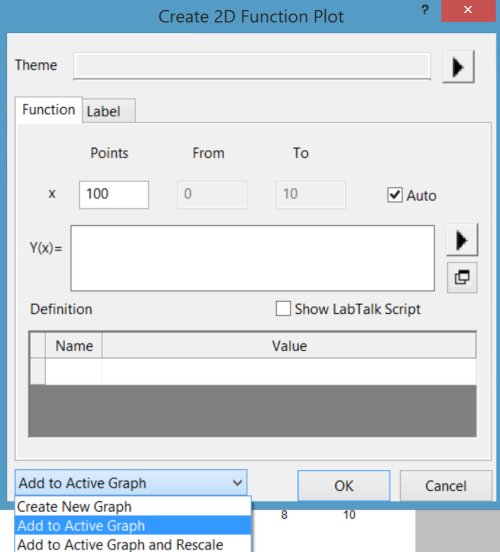This screenshot has height=552, width=500.
Task: Click inside the Y(x) formula text box
Action: pyautogui.click(x=252, y=258)
